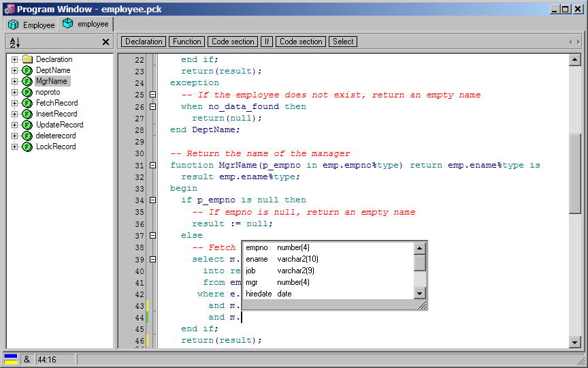The width and height of the screenshot is (588, 368).
Task: Select MgrName in the code tree
Action: [52, 81]
